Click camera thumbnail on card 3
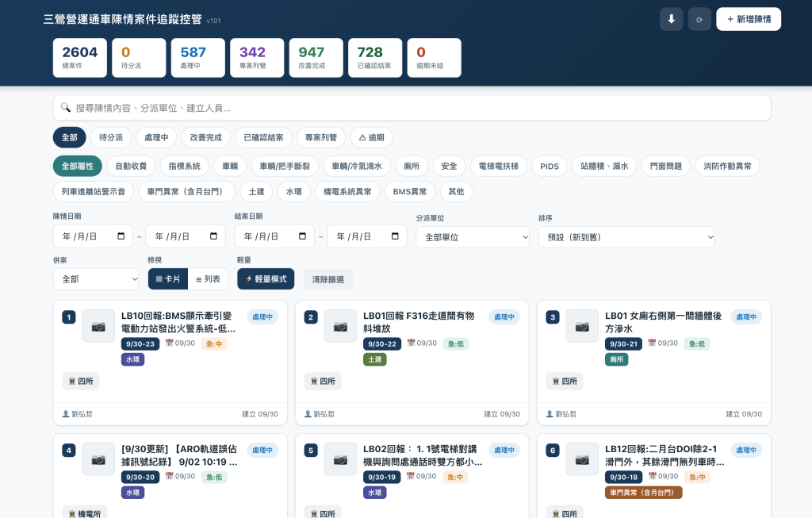The height and width of the screenshot is (518, 812). pos(582,326)
